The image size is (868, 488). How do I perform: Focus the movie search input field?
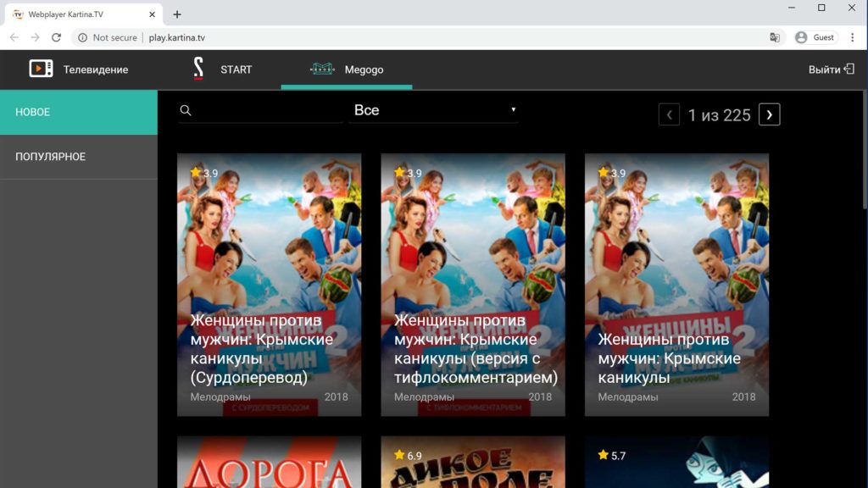click(x=261, y=111)
